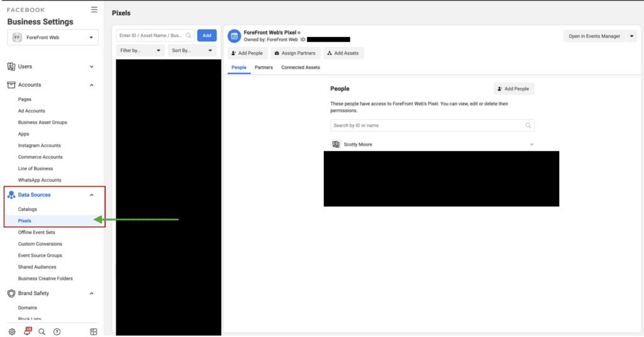The width and height of the screenshot is (644, 337).
Task: Open the settings gear in bottom bar
Action: tap(12, 332)
